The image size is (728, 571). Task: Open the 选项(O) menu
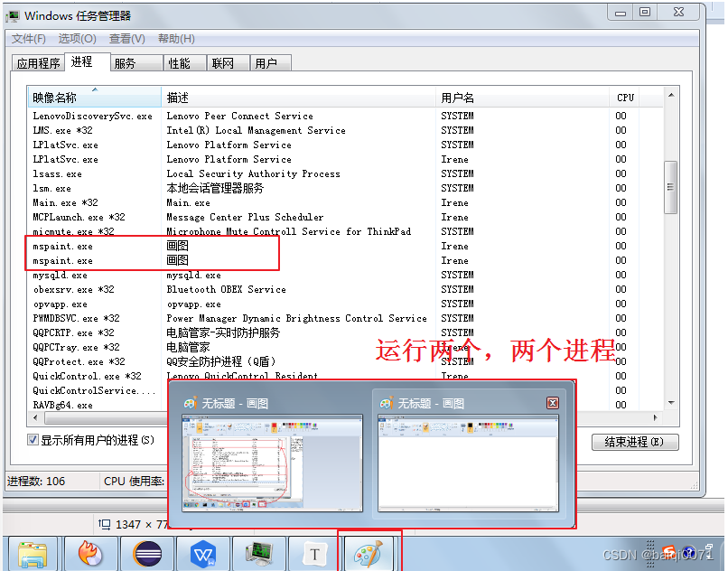pos(77,39)
